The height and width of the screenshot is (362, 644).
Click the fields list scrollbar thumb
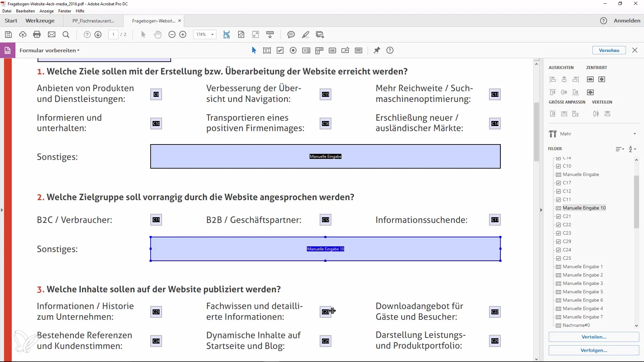[x=636, y=202]
